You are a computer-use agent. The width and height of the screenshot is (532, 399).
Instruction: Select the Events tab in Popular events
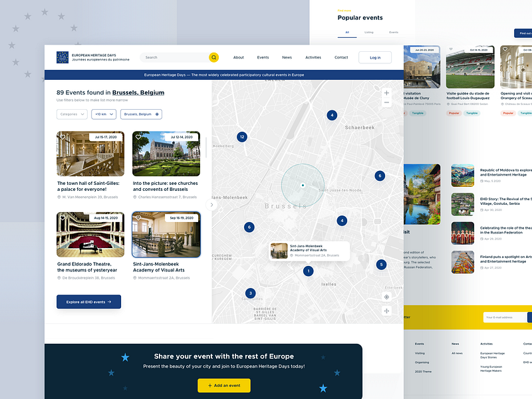click(394, 33)
